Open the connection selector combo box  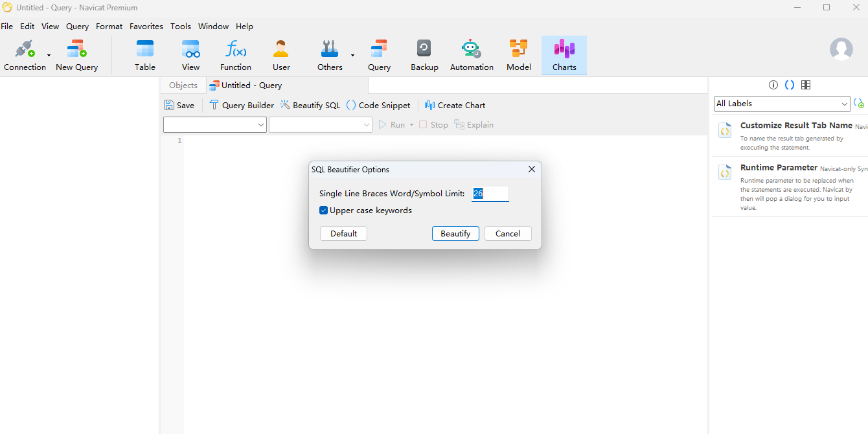pyautogui.click(x=215, y=125)
